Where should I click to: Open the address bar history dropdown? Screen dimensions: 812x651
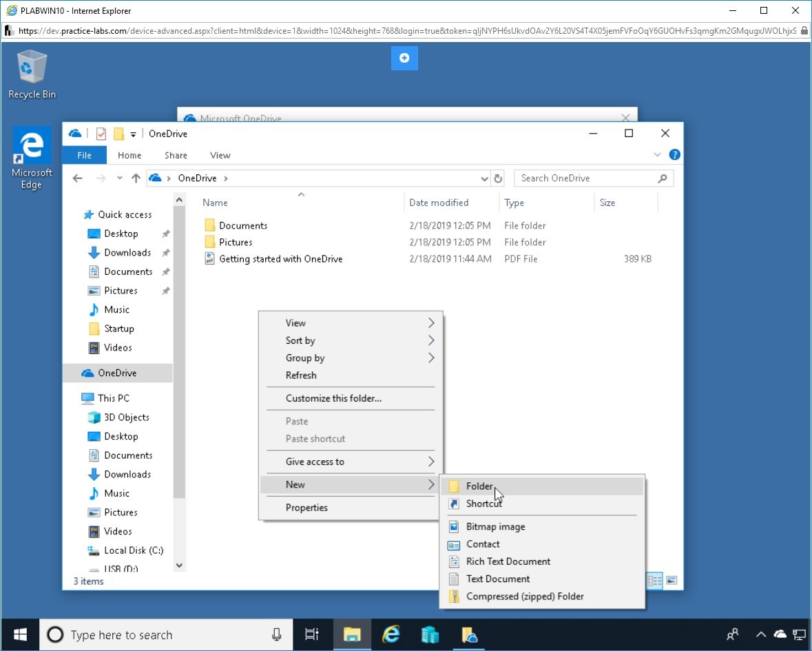pyautogui.click(x=484, y=178)
